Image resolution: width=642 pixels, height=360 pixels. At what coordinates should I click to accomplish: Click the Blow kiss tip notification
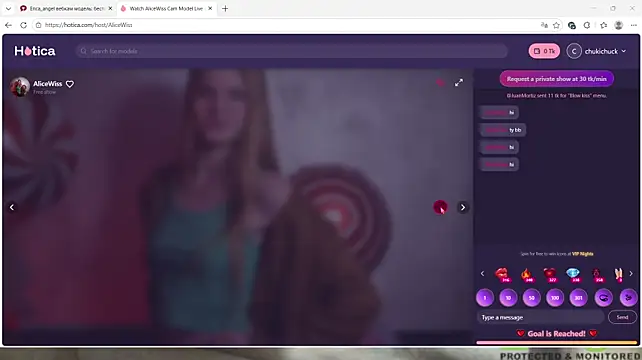(x=556, y=95)
